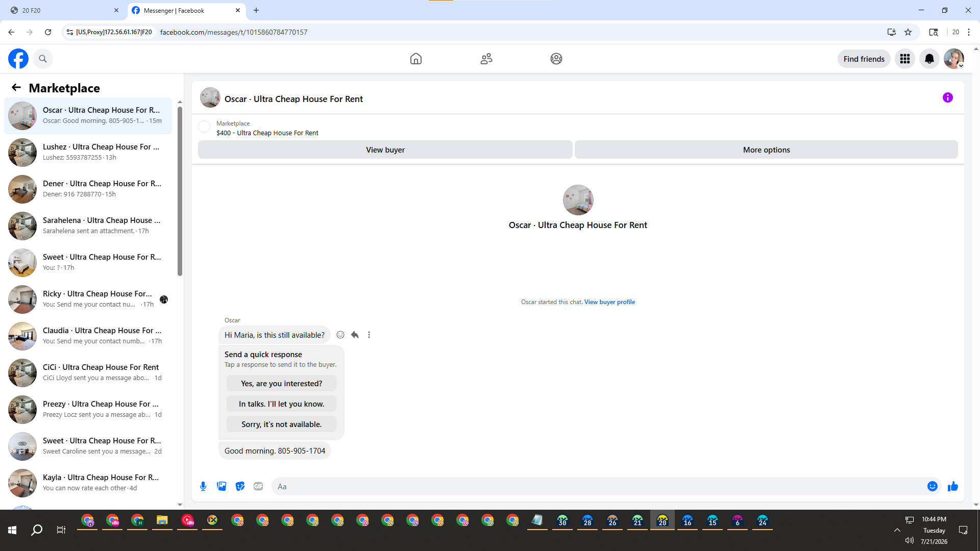
Task: React to the 'Hi Maria' message with emoji
Action: click(x=340, y=335)
